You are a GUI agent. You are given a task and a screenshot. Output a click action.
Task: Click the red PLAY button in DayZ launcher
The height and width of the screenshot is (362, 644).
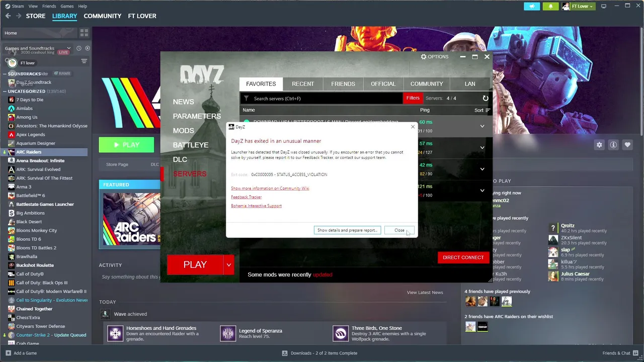point(195,265)
